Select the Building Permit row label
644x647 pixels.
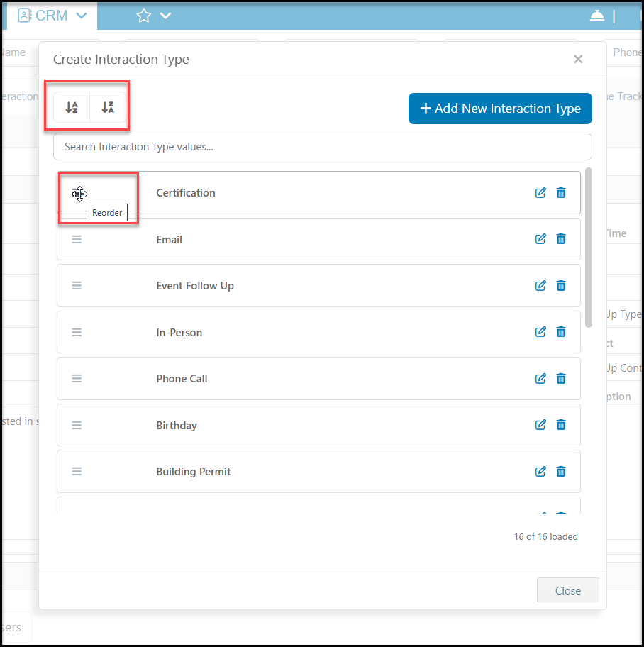tap(194, 471)
